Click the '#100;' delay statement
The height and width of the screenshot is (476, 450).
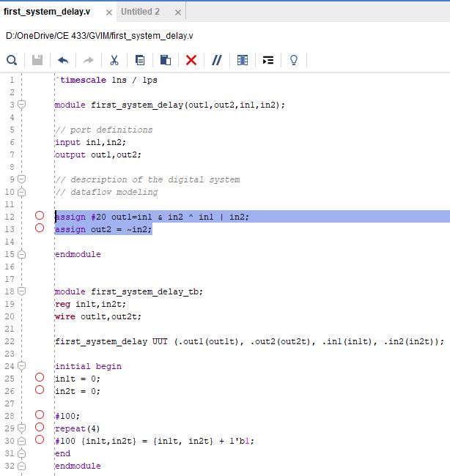coord(67,416)
